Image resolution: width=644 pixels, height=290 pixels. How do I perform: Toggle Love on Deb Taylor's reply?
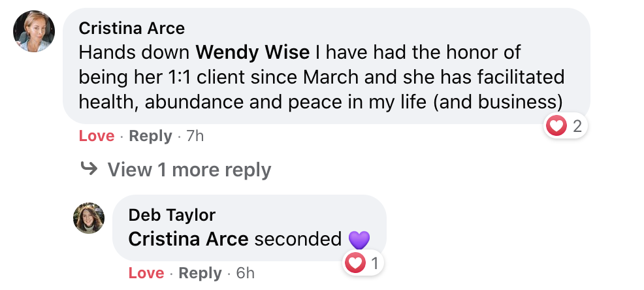point(146,273)
